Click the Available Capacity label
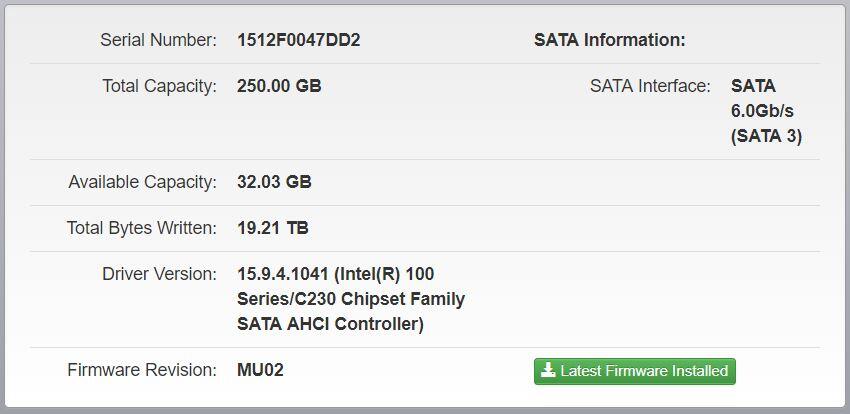 (x=142, y=182)
